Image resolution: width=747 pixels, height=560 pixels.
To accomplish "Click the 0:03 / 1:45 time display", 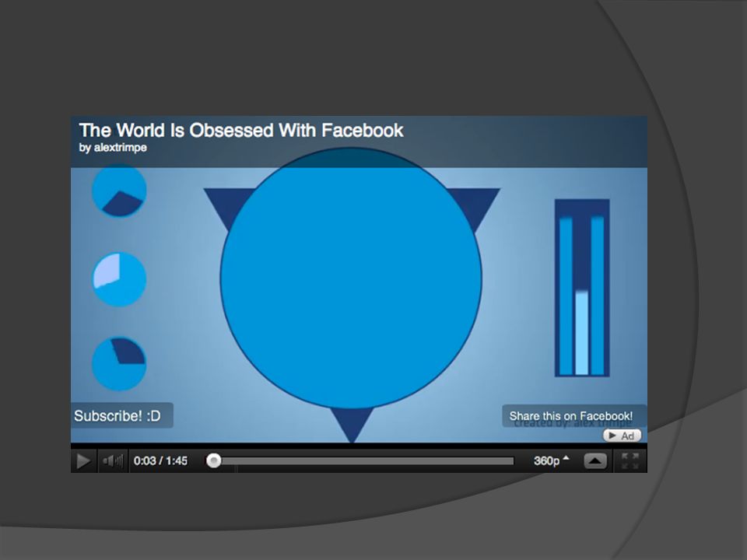I will pyautogui.click(x=160, y=460).
